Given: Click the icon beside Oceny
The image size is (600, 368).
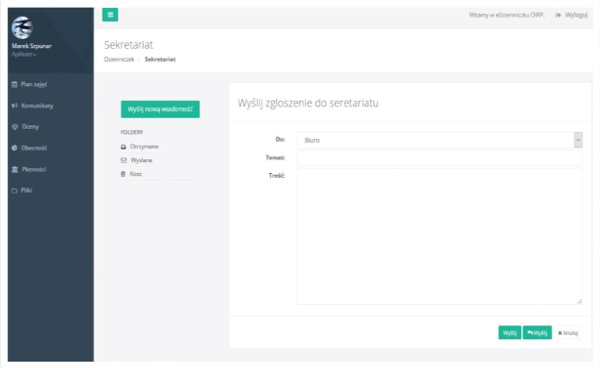Looking at the screenshot, I should click(15, 127).
